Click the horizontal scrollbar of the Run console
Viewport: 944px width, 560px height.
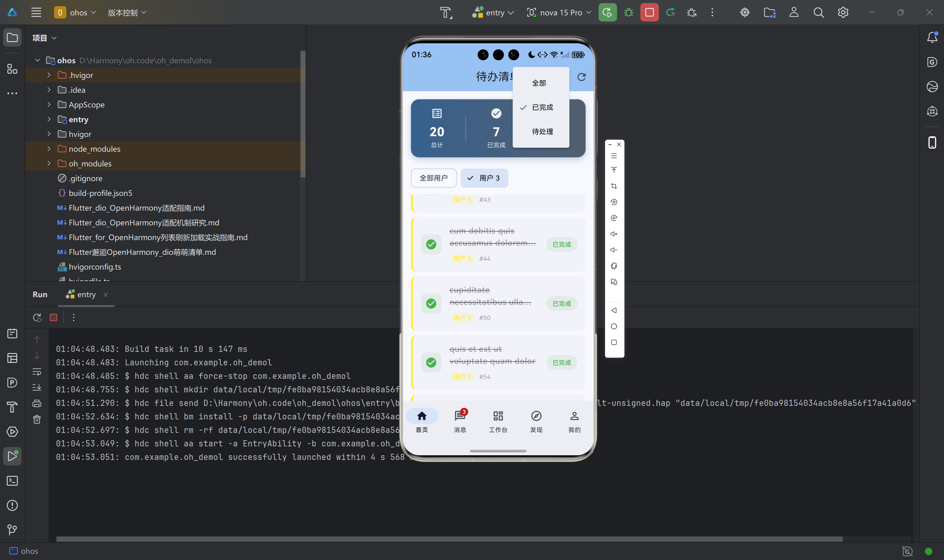(449, 539)
